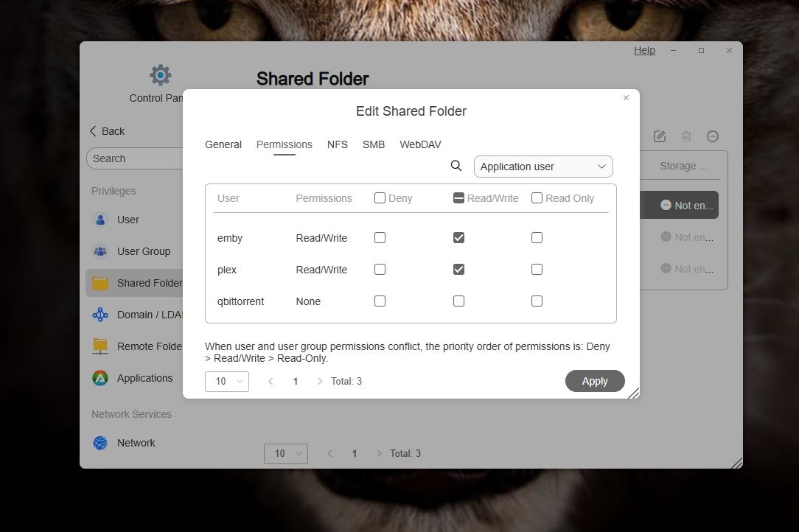799x532 pixels.
Task: Select the emby user name
Action: [230, 238]
